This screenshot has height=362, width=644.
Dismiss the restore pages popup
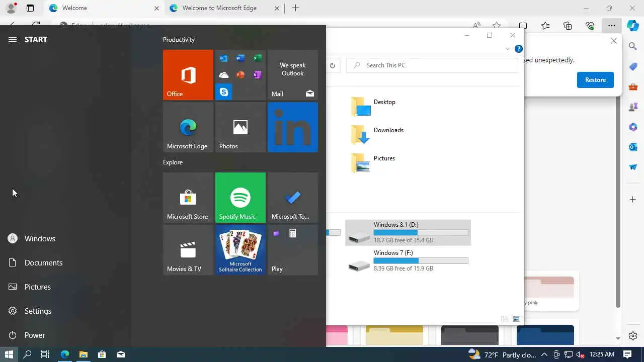[614, 41]
